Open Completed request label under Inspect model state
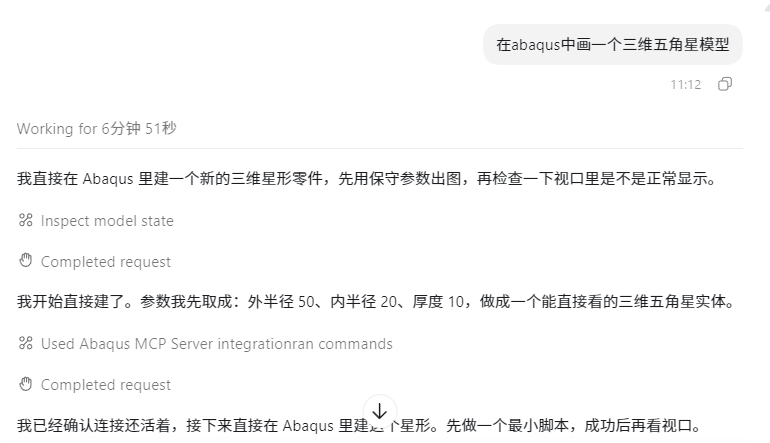This screenshot has height=443, width=770. [106, 262]
